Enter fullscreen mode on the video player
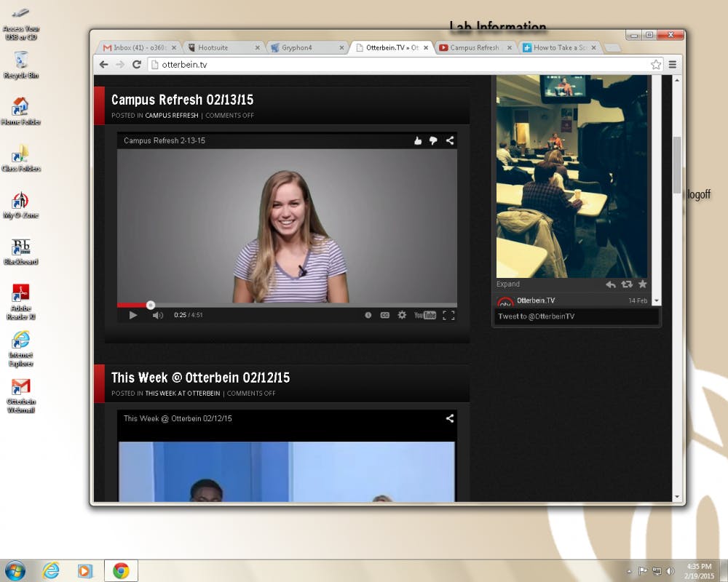The width and height of the screenshot is (728, 582). pos(448,315)
